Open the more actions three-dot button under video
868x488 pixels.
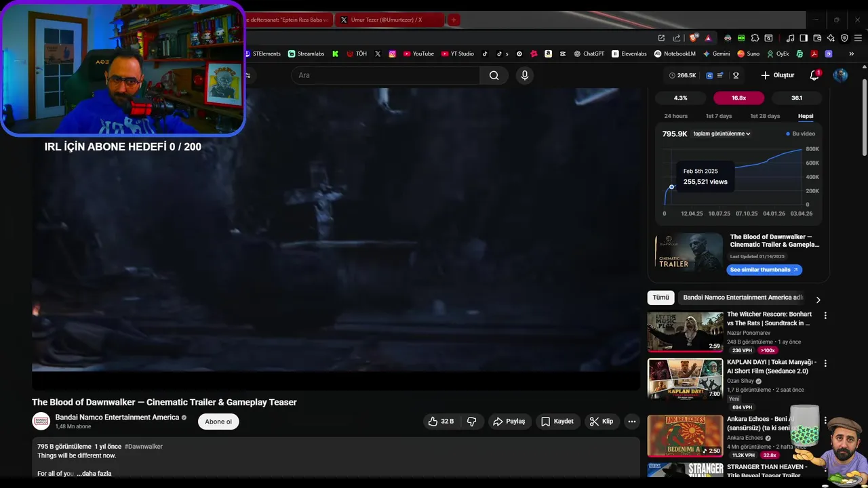632,422
